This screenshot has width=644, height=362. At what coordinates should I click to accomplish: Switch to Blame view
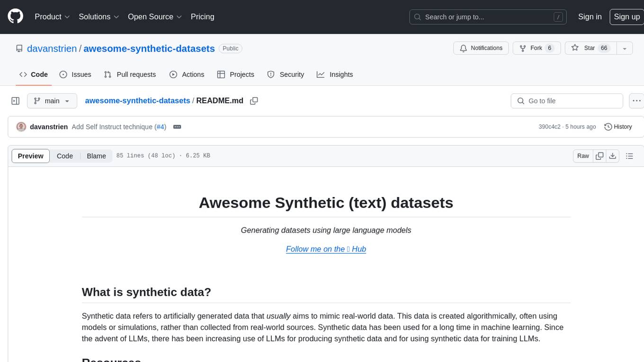point(96,156)
